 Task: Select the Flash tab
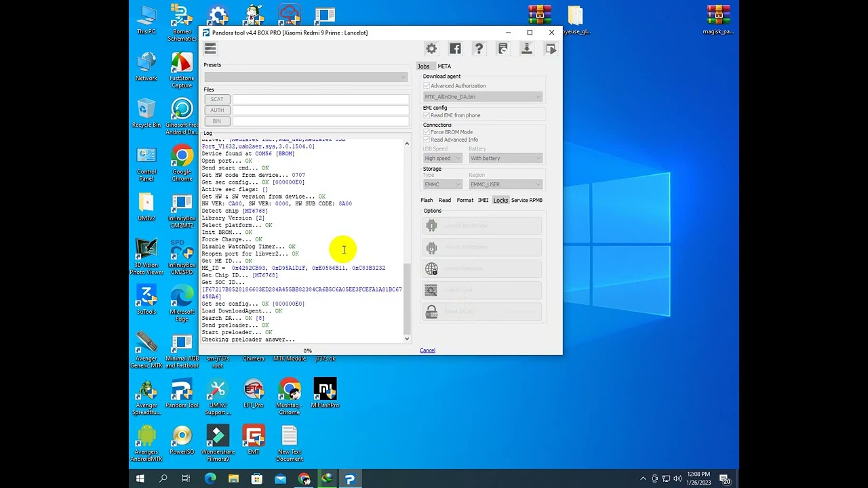tap(427, 201)
